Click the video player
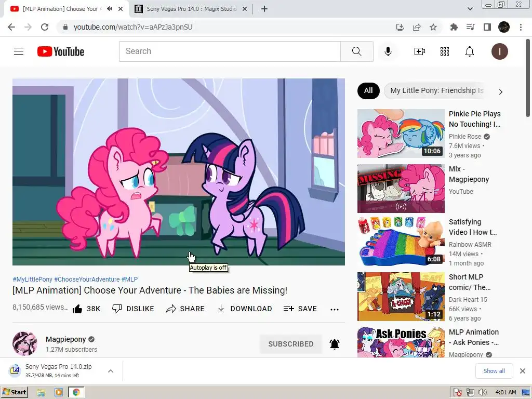This screenshot has width=532, height=399. [179, 171]
